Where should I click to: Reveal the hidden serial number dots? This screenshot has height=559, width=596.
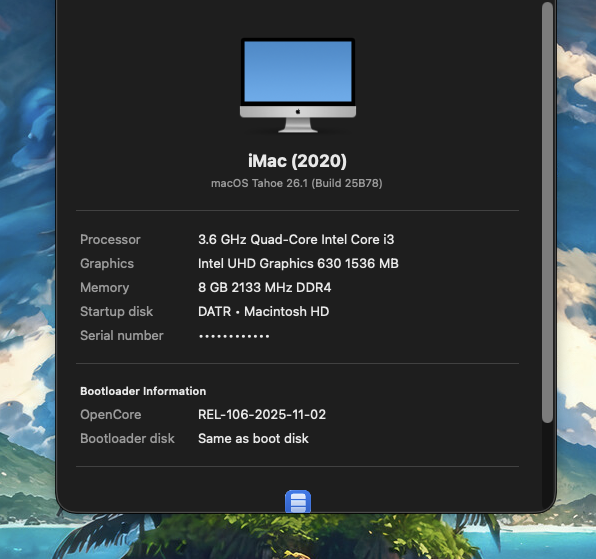234,336
